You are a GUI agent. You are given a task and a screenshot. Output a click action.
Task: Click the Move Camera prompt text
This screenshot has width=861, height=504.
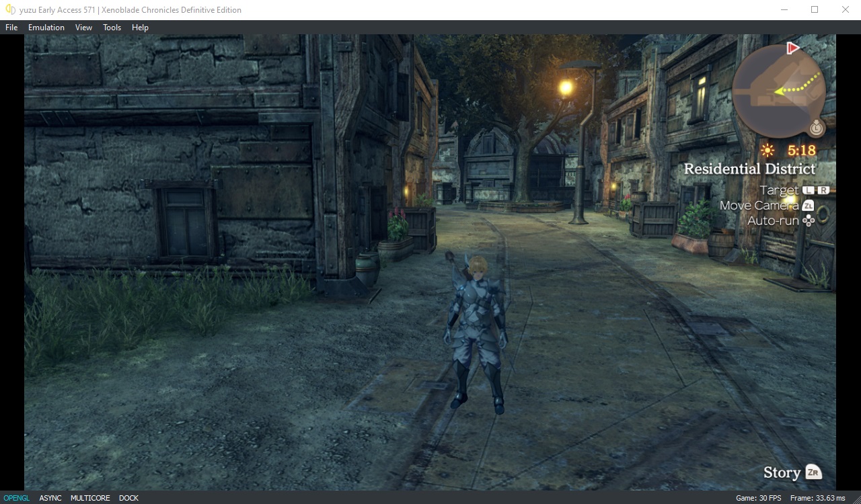pyautogui.click(x=759, y=206)
